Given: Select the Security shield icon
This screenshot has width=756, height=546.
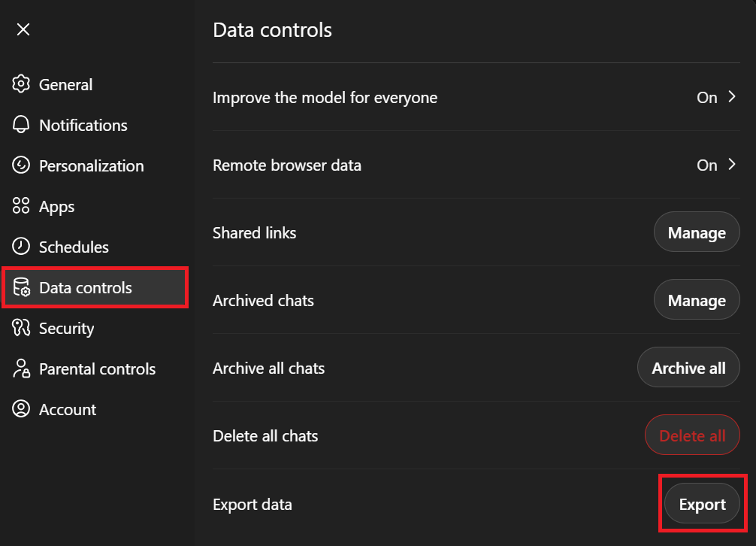Looking at the screenshot, I should [23, 328].
